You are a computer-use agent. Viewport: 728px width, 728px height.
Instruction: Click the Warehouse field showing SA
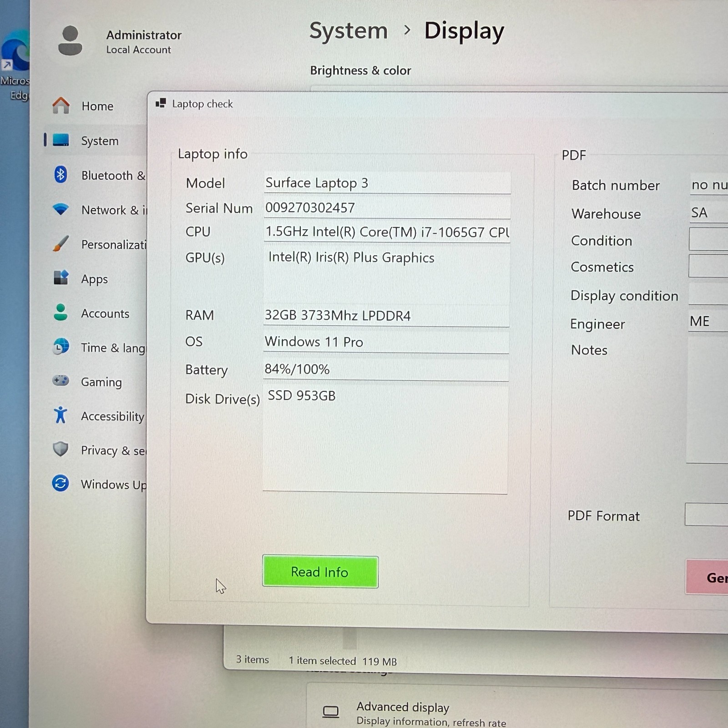(709, 212)
